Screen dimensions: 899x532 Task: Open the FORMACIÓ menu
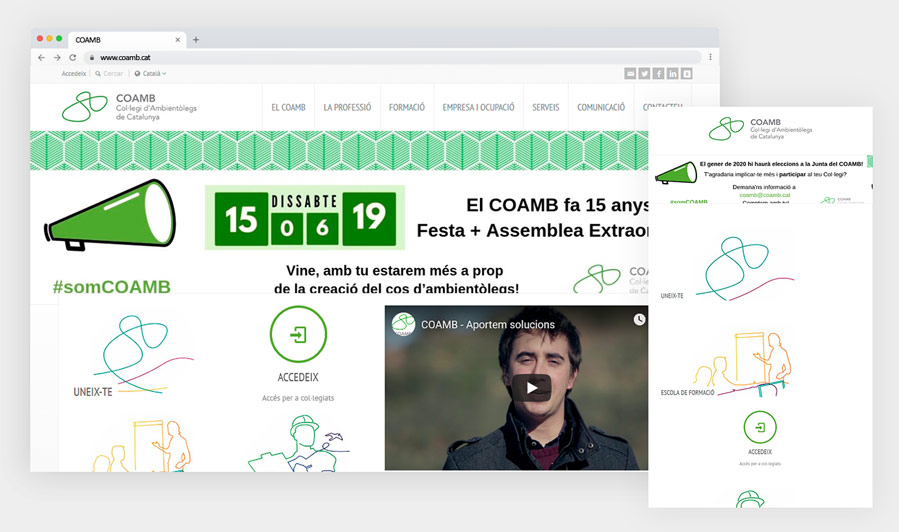click(406, 107)
